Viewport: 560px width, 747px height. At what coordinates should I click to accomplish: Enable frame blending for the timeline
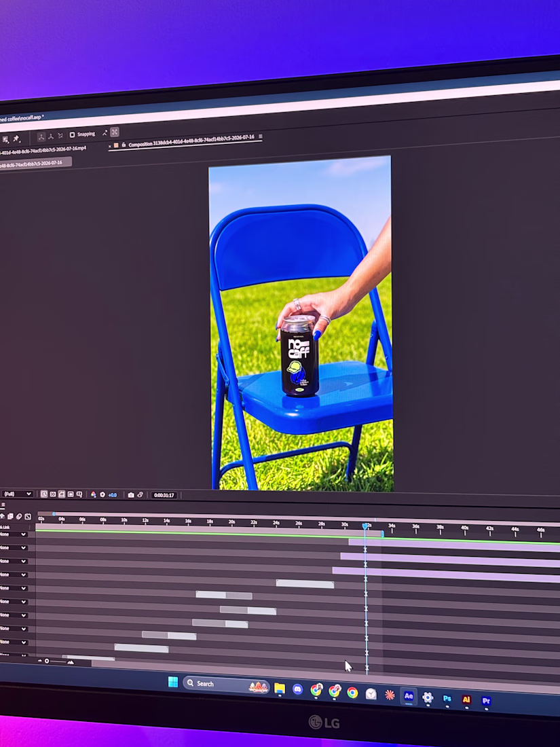click(10, 516)
